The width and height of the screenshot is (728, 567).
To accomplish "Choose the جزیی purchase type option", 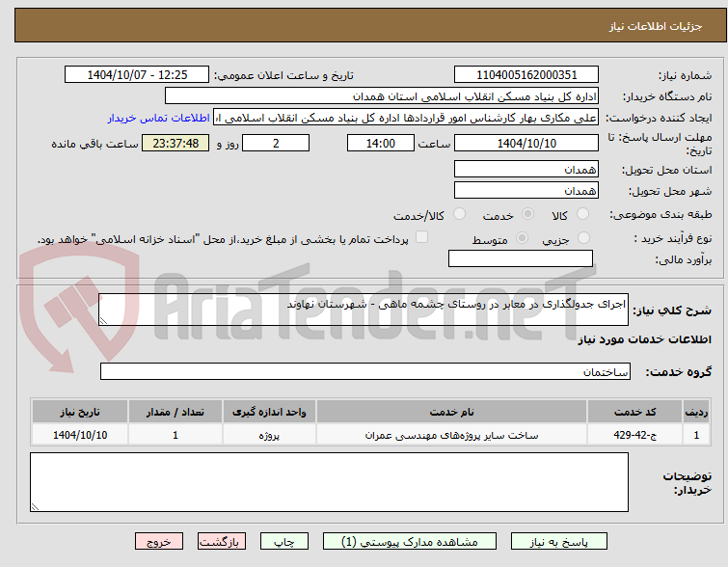I will [x=583, y=238].
